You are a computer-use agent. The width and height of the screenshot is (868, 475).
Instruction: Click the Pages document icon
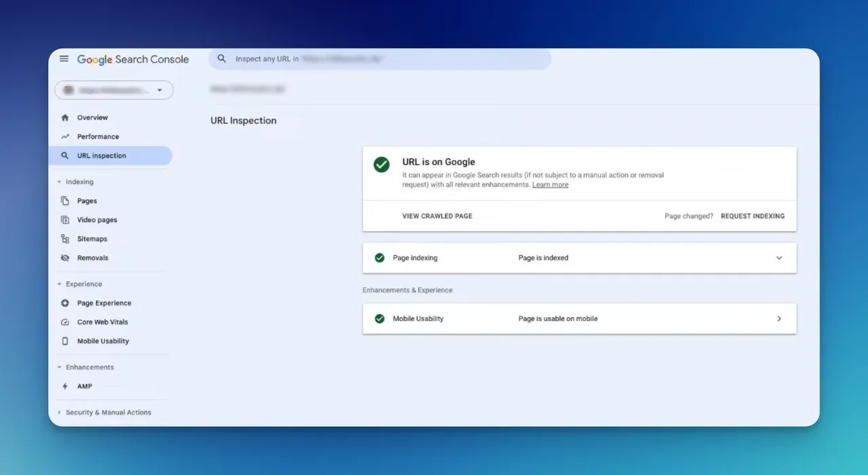tap(65, 201)
